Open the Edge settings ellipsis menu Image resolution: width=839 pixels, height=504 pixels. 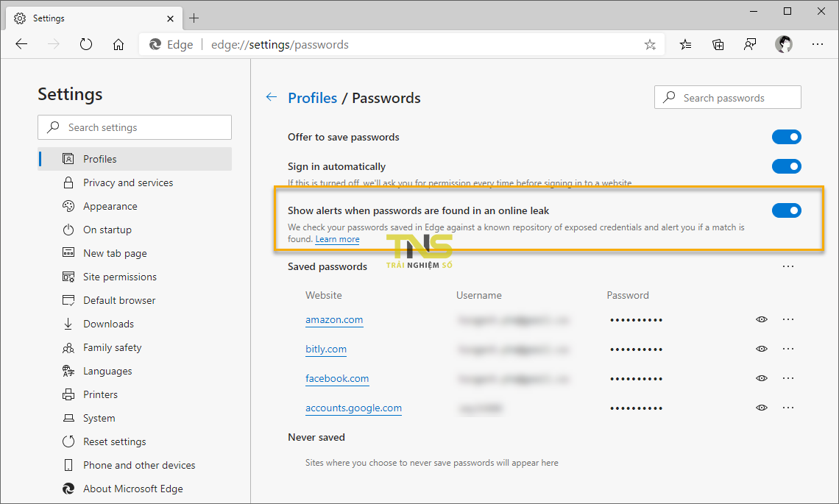tap(818, 44)
